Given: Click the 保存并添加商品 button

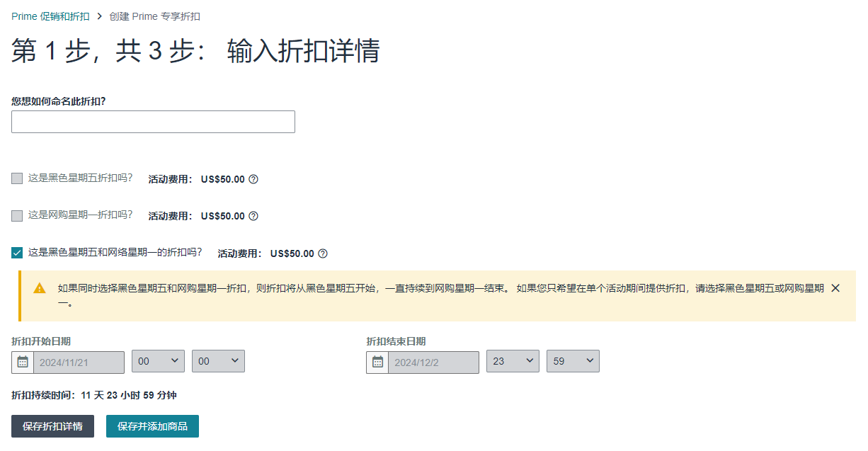Looking at the screenshot, I should 152,426.
